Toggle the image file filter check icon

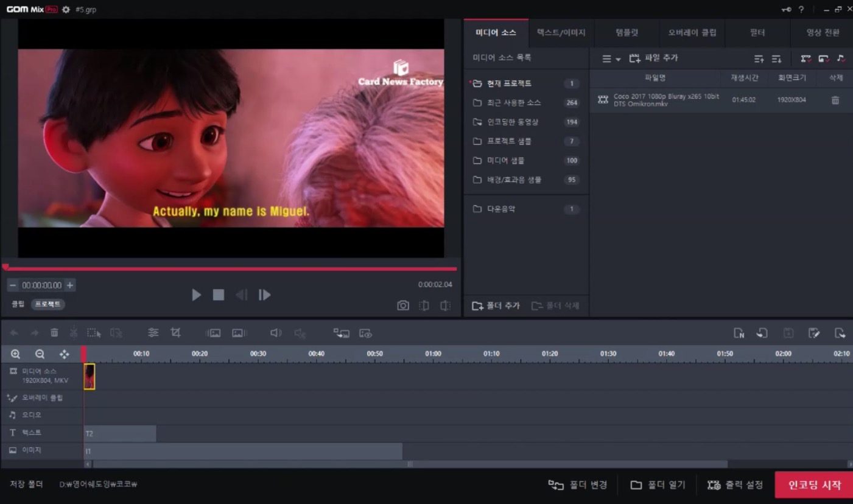coord(823,58)
